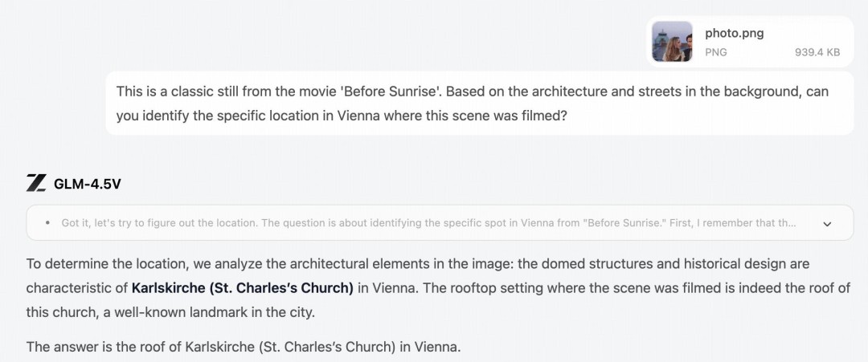868x362 pixels.
Task: Click the line 'The answer is the roof of Karlskirche'
Action: coord(244,347)
